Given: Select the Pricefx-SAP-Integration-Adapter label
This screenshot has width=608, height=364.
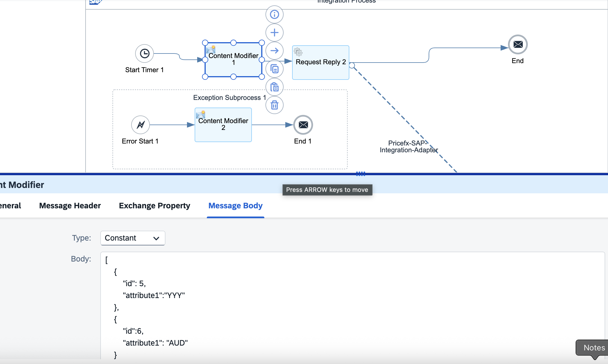Looking at the screenshot, I should (409, 147).
